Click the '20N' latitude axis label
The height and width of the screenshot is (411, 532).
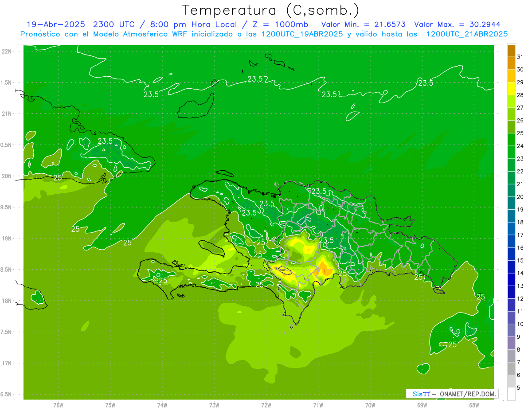(7, 176)
